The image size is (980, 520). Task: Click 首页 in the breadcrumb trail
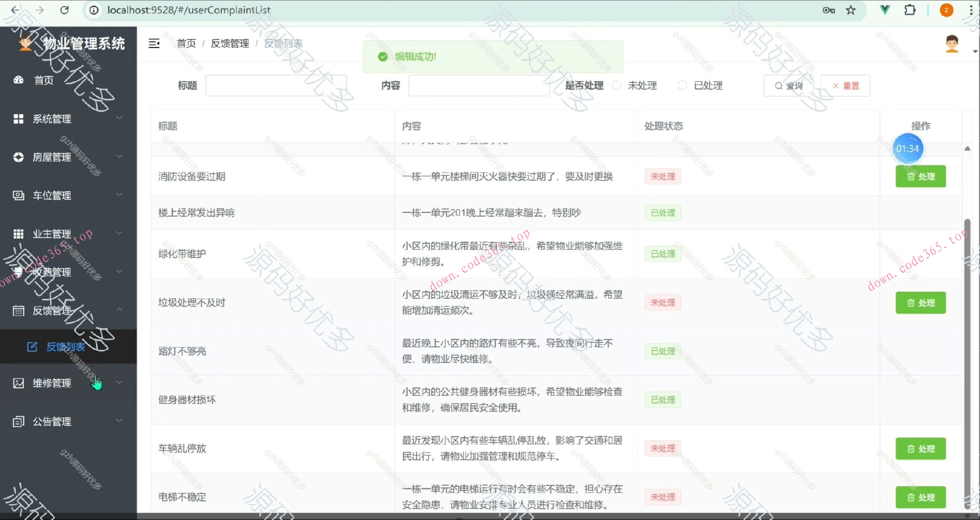(x=186, y=43)
